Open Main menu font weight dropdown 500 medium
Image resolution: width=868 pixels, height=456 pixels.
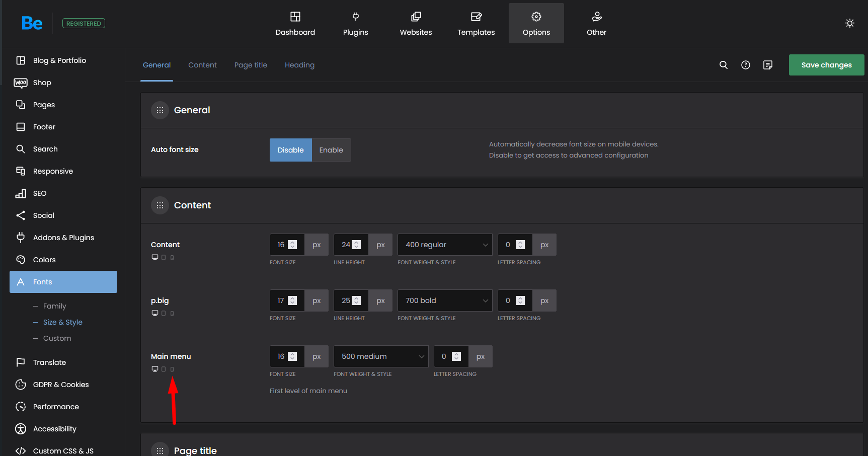(381, 356)
